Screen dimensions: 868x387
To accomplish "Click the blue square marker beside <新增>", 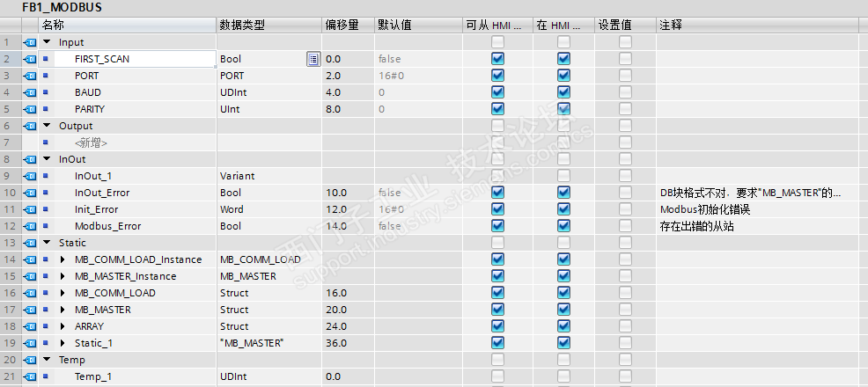I will coord(46,142).
